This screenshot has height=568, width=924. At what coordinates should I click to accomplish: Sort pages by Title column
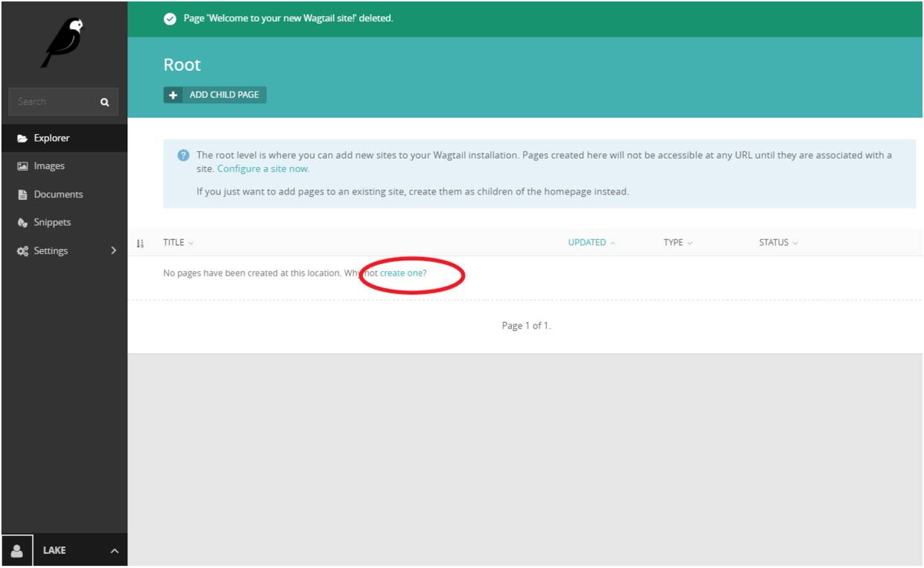tap(178, 243)
